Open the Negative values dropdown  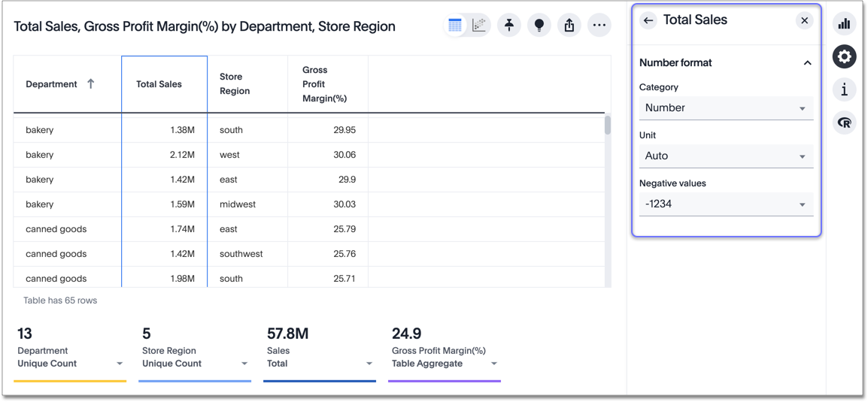pyautogui.click(x=726, y=204)
